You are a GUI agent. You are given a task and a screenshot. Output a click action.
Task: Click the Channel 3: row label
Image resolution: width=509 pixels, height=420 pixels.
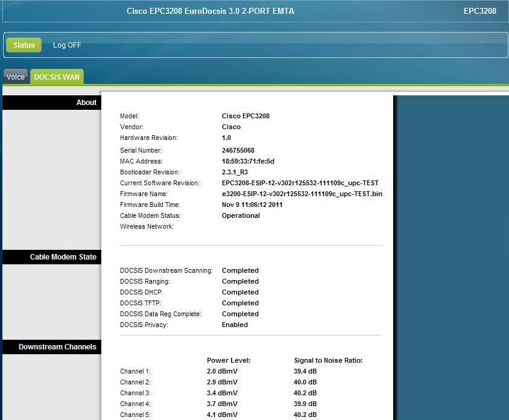135,393
